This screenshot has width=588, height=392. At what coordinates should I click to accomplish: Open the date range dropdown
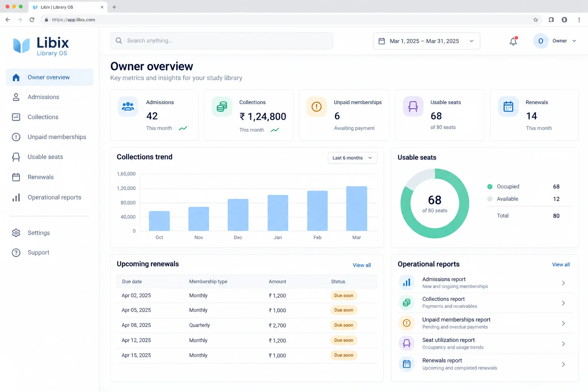(426, 41)
